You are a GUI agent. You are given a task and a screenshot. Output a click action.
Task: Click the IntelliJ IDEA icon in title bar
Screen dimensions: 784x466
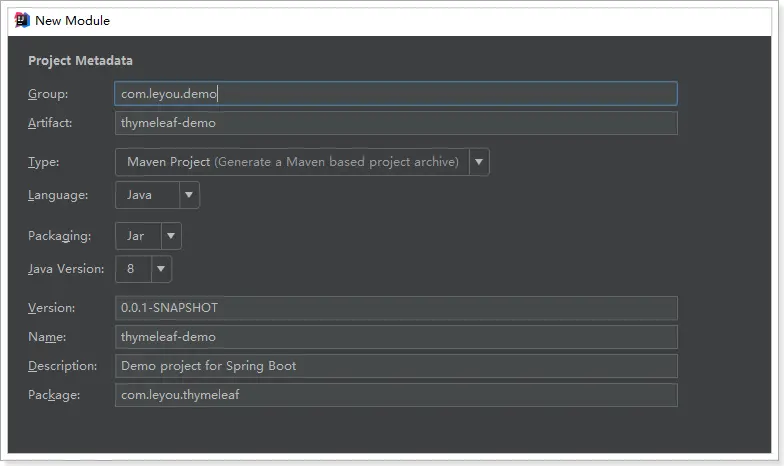pyautogui.click(x=21, y=20)
